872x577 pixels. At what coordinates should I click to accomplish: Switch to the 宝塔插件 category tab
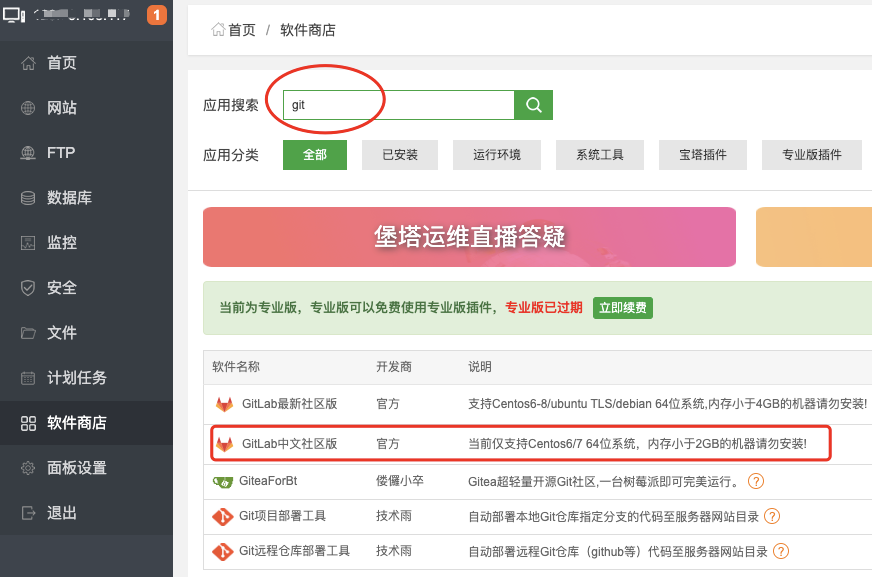click(x=702, y=155)
